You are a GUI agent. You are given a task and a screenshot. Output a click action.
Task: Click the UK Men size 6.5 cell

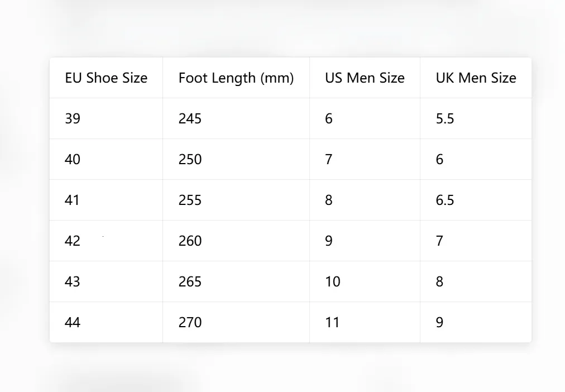coord(476,200)
